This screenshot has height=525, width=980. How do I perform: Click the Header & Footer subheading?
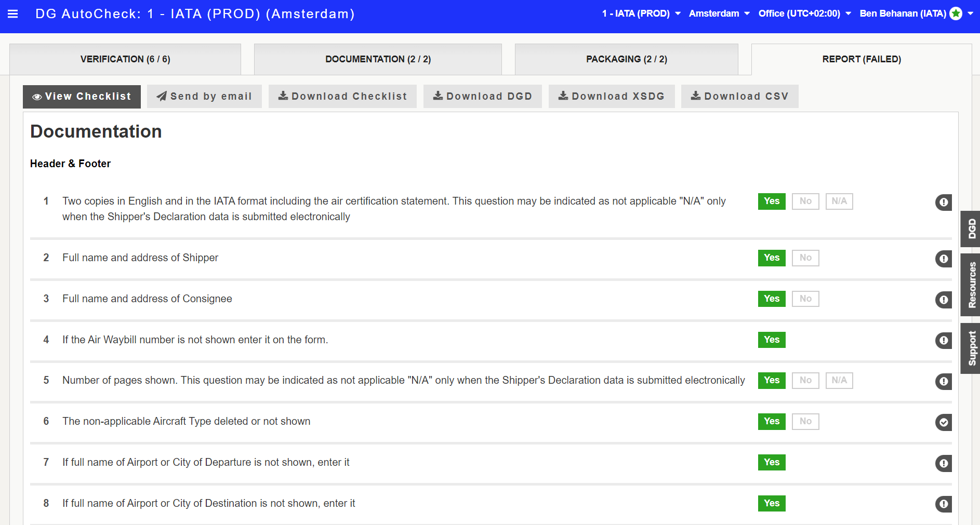pyautogui.click(x=70, y=164)
